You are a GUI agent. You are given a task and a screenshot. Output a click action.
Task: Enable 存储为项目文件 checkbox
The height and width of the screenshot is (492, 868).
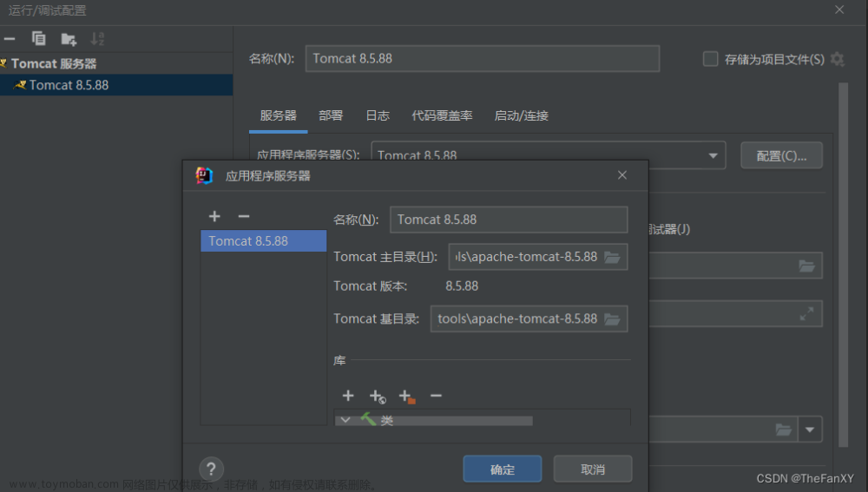coord(710,59)
